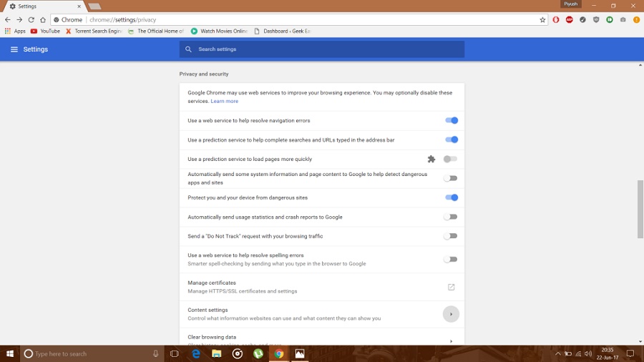Viewport: 644px width, 362px height.
Task: Click the Search settings field
Action: click(321, 49)
